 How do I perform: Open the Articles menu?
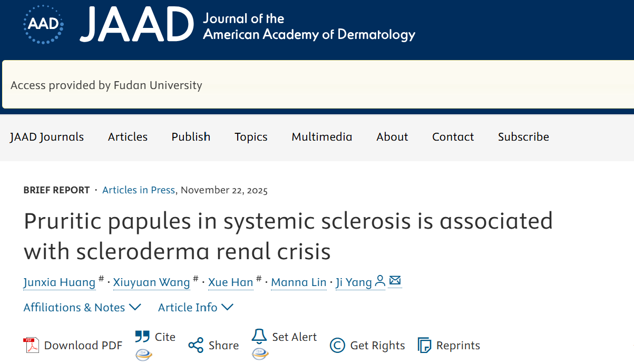[x=128, y=137]
